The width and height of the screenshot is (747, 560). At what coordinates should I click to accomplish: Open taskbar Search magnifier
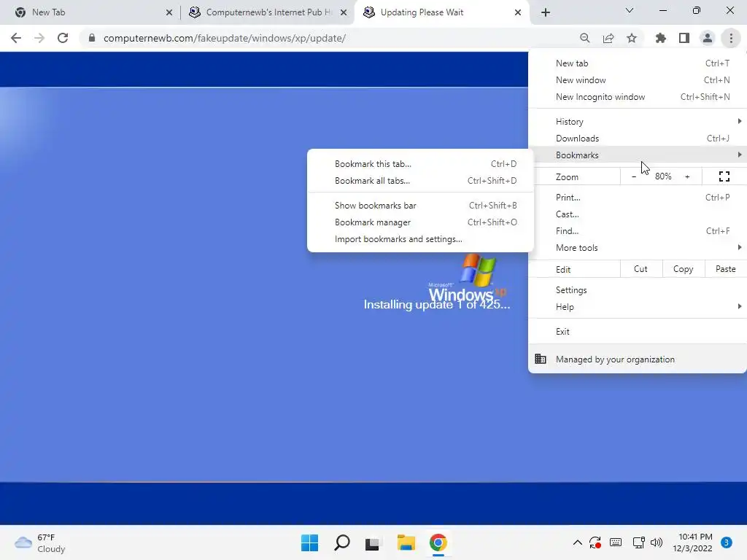click(341, 542)
